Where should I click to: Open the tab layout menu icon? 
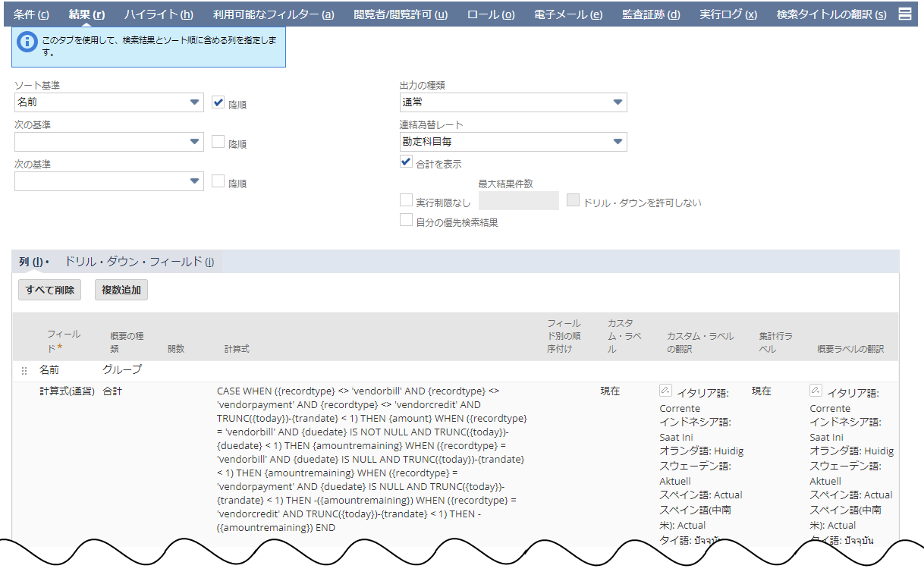point(905,14)
